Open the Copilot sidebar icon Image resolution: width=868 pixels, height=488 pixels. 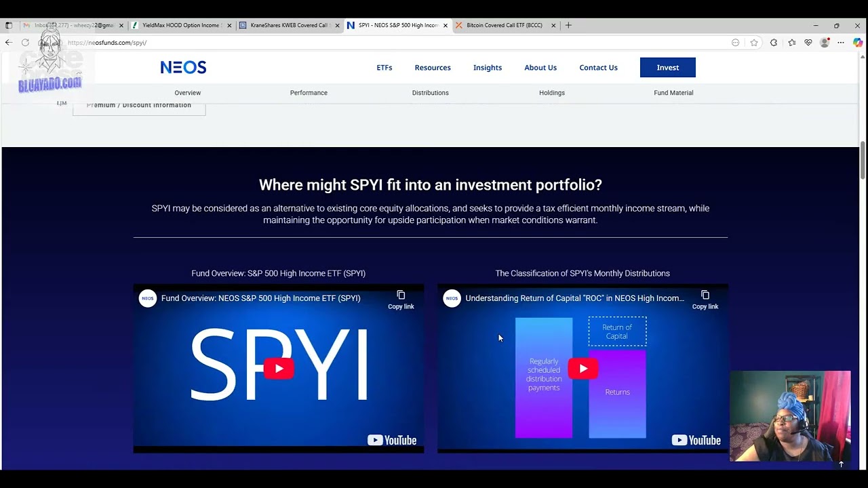(857, 42)
